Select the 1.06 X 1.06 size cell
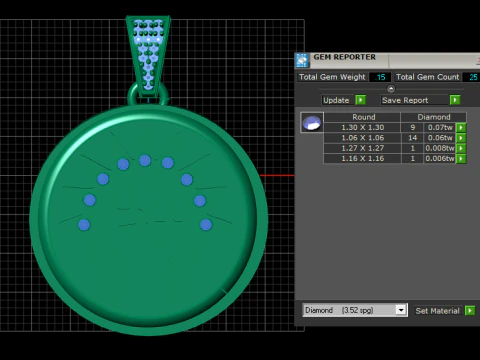 click(x=362, y=138)
